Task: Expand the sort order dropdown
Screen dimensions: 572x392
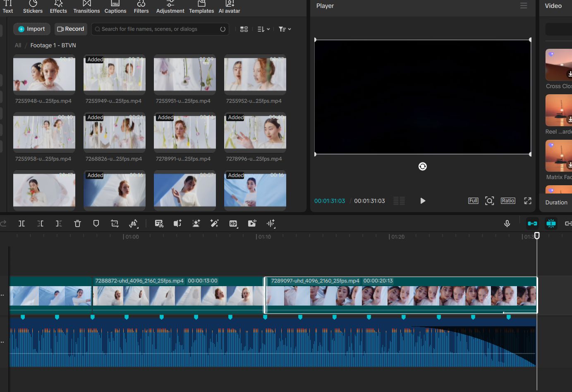Action: tap(263, 29)
